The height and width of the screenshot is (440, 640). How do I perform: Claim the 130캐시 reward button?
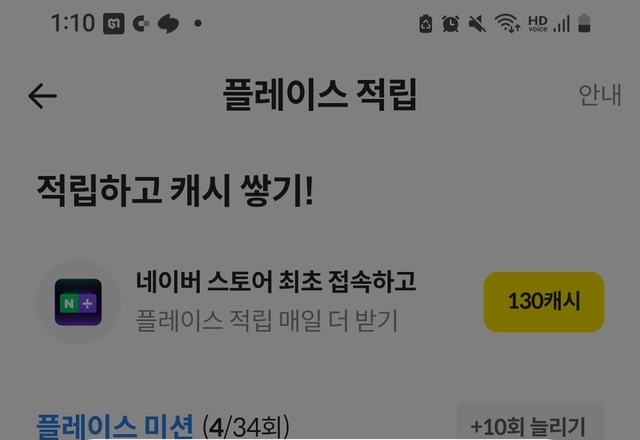[x=544, y=302]
